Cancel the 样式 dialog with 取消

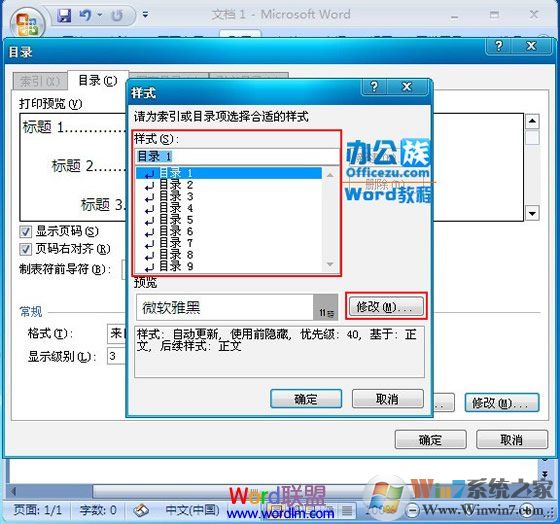388,399
